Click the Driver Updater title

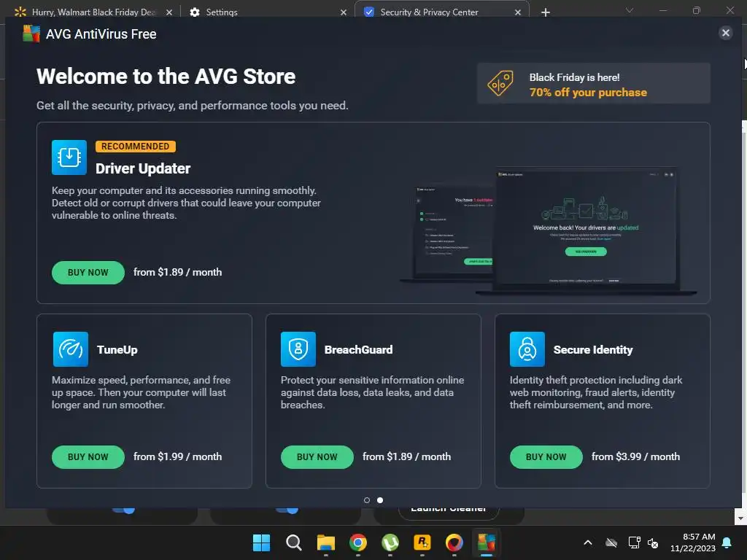pyautogui.click(x=143, y=168)
